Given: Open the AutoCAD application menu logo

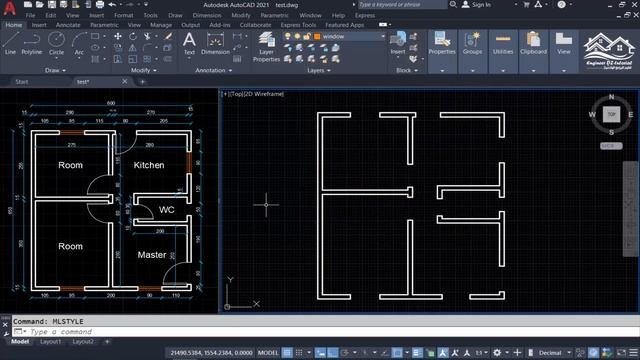Looking at the screenshot, I should pos(9,8).
